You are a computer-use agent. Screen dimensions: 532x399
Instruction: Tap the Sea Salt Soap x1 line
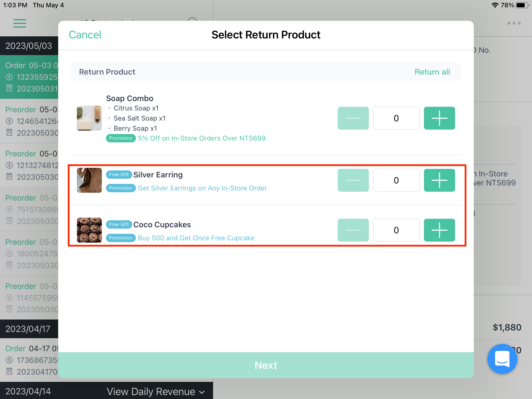click(139, 118)
